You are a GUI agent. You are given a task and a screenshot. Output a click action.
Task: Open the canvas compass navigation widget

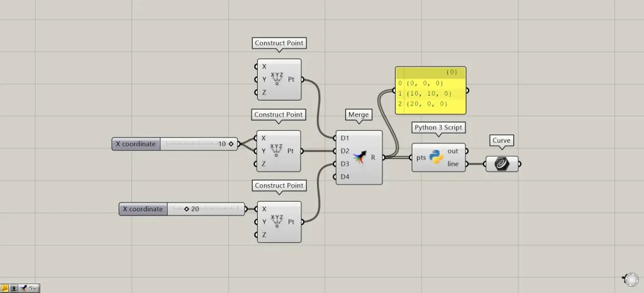[x=629, y=279]
